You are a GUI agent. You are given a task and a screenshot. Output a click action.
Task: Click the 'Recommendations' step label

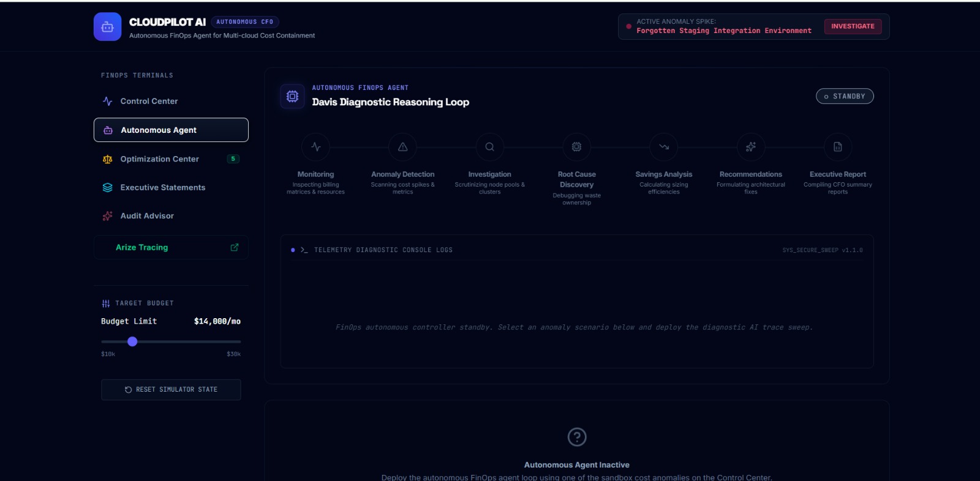751,174
